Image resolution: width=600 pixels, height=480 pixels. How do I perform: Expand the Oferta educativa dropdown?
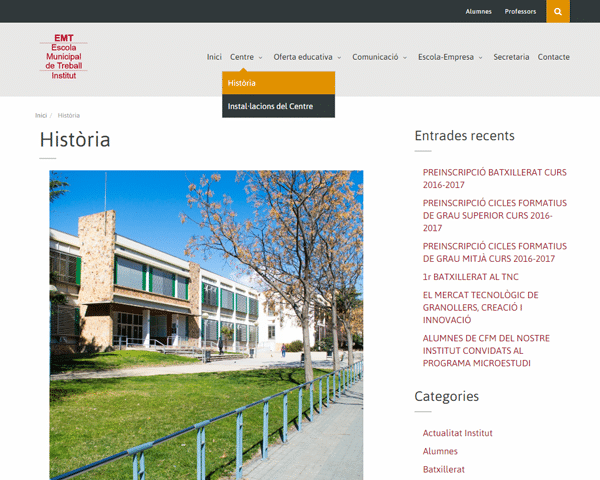[307, 57]
